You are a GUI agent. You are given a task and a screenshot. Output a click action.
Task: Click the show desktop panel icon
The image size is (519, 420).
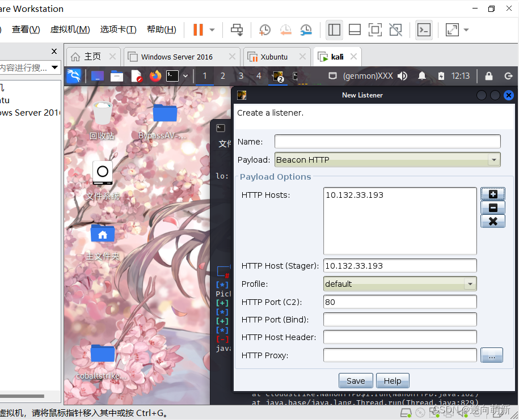(x=98, y=76)
